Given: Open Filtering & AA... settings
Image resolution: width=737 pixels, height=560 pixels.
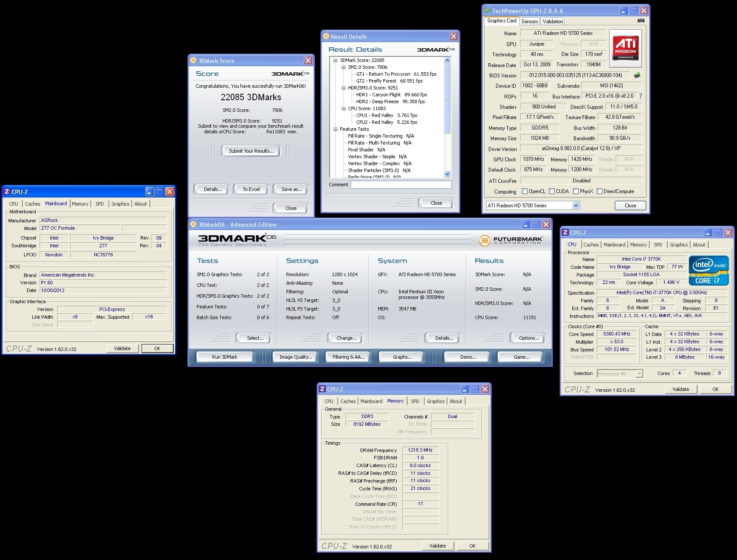Looking at the screenshot, I should pos(348,357).
